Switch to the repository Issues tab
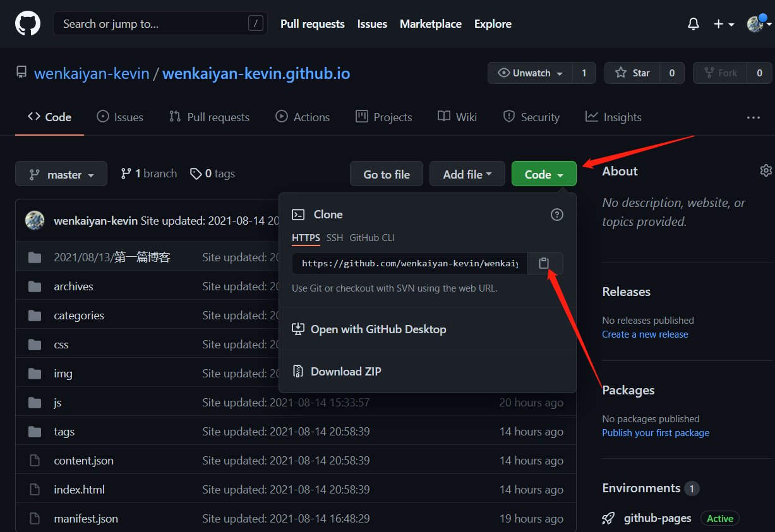Viewport: 775px width, 532px height. [120, 117]
